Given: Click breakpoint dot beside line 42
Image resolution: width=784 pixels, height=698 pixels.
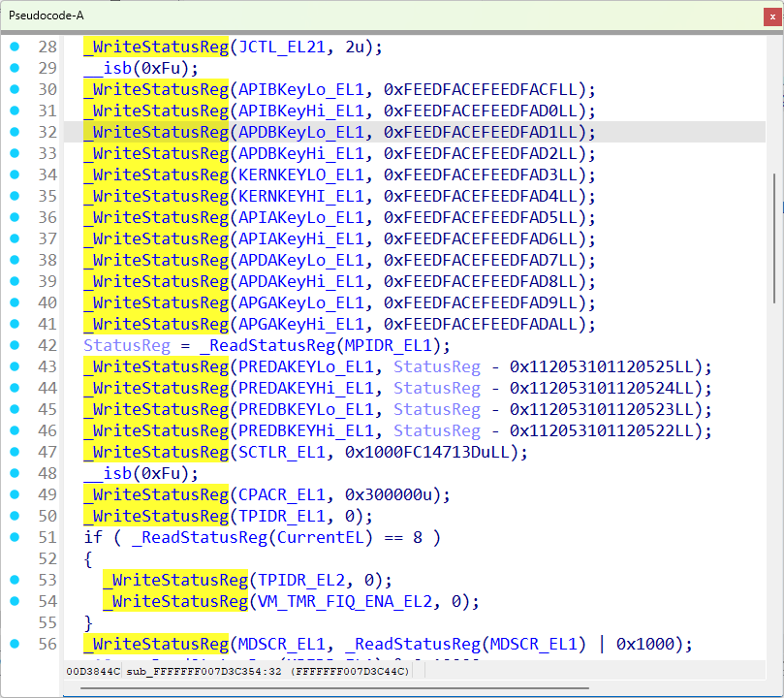Looking at the screenshot, I should click(x=15, y=345).
